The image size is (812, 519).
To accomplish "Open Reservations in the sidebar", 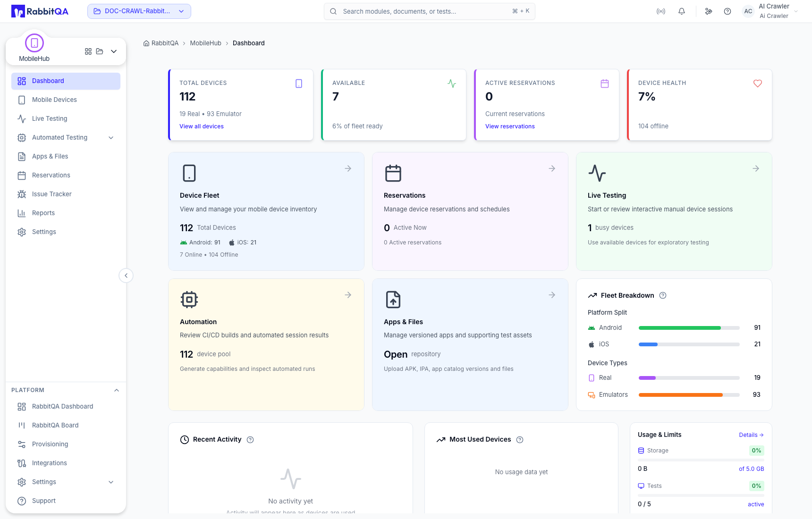I will pyautogui.click(x=66, y=176).
